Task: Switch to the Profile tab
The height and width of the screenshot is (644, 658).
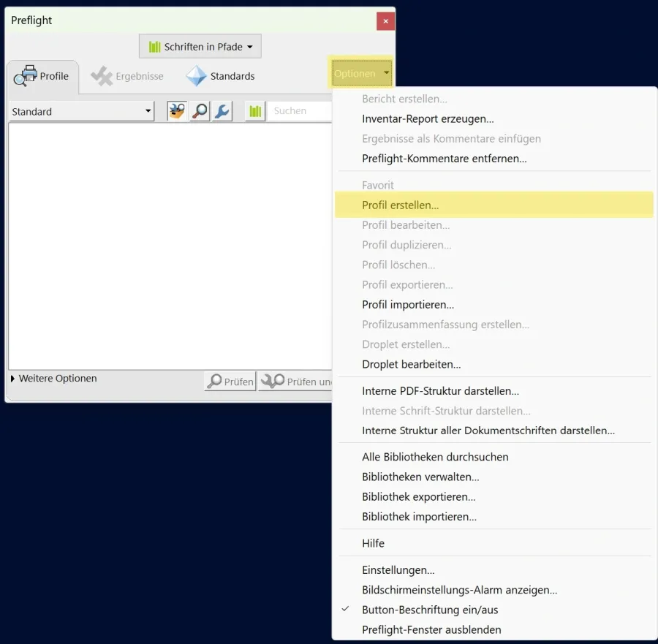Action: pos(42,76)
